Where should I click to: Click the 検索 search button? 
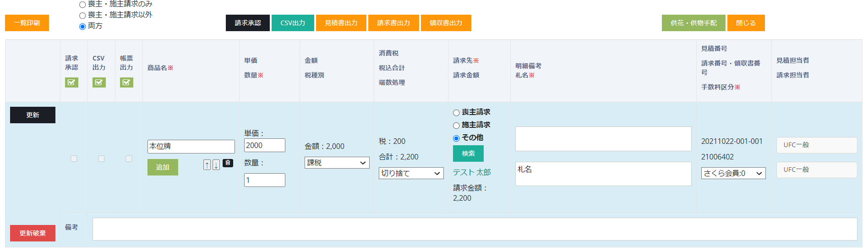click(468, 153)
